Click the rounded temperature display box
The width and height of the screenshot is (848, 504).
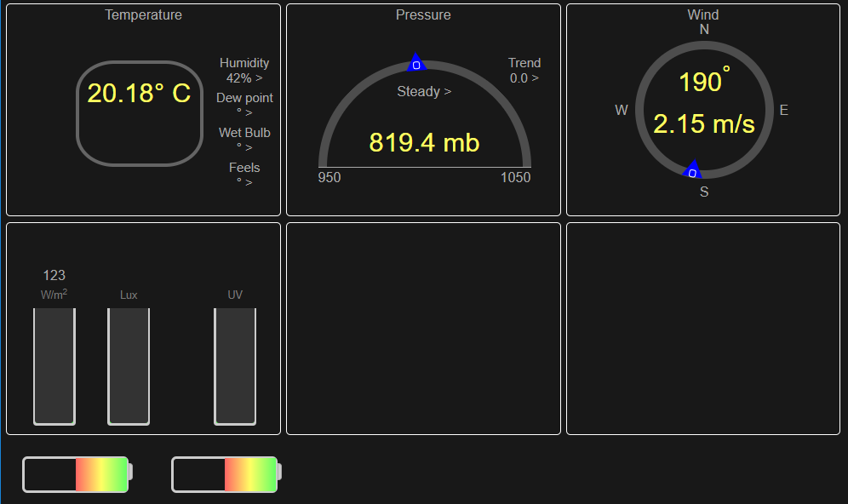[139, 113]
